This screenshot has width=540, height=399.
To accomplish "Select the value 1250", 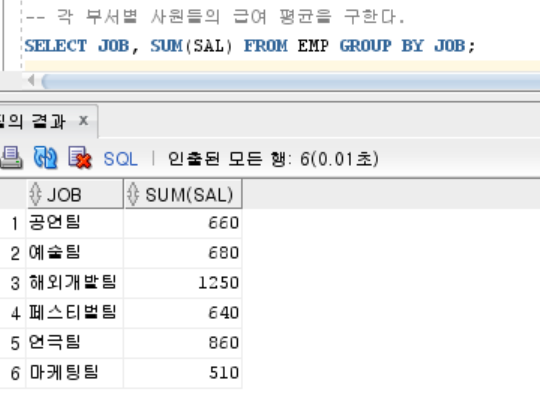I will pos(183,283).
